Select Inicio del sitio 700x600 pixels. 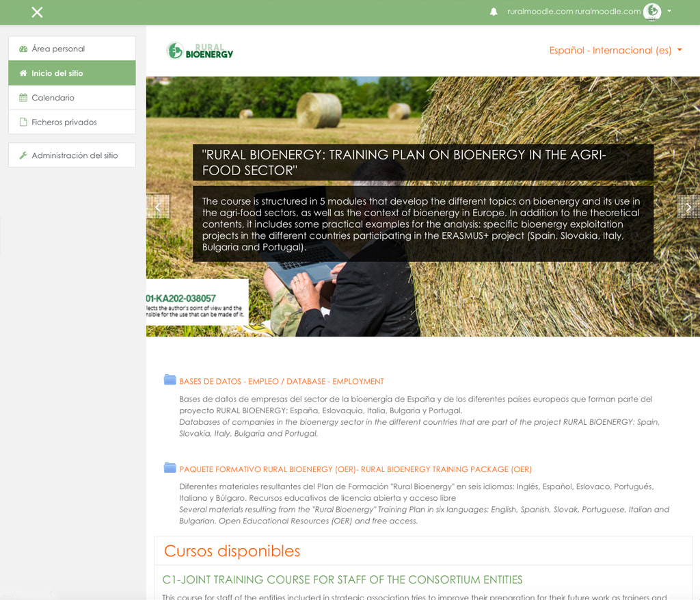72,73
